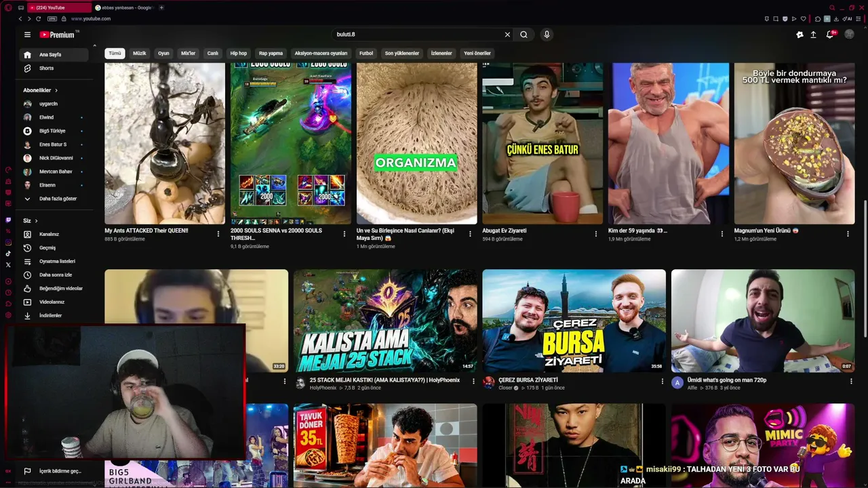Screen dimensions: 868x488
Task: Open Daha sonra izle list
Action: point(54,275)
